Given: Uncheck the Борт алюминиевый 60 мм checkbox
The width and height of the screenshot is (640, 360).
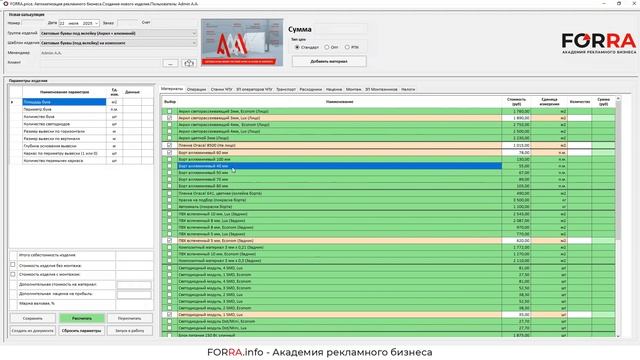Looking at the screenshot, I should click(x=169, y=153).
